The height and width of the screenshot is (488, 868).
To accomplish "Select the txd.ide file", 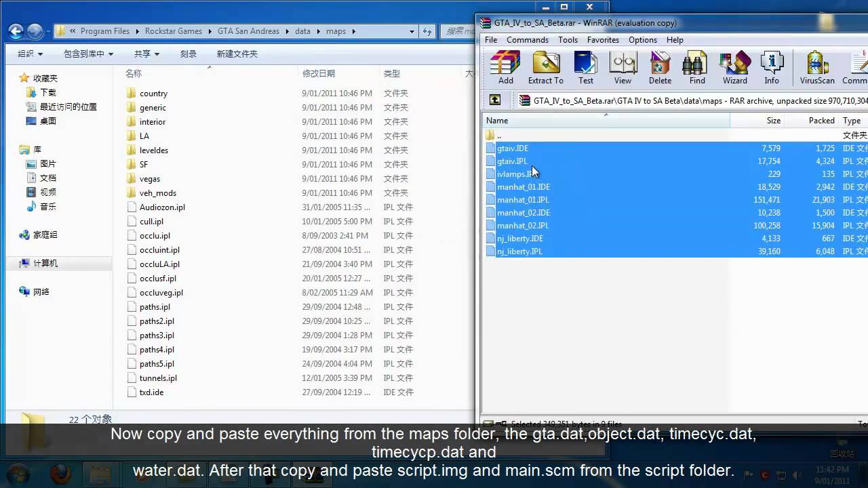I will coord(151,392).
